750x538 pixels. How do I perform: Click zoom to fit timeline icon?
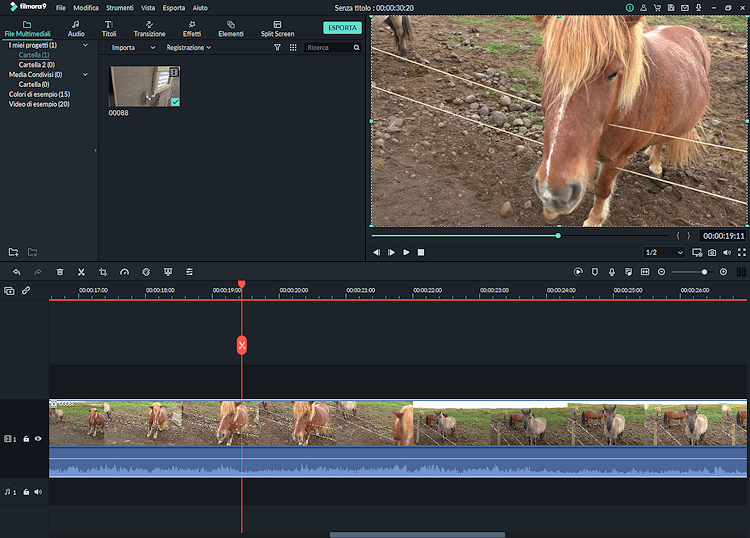(645, 272)
